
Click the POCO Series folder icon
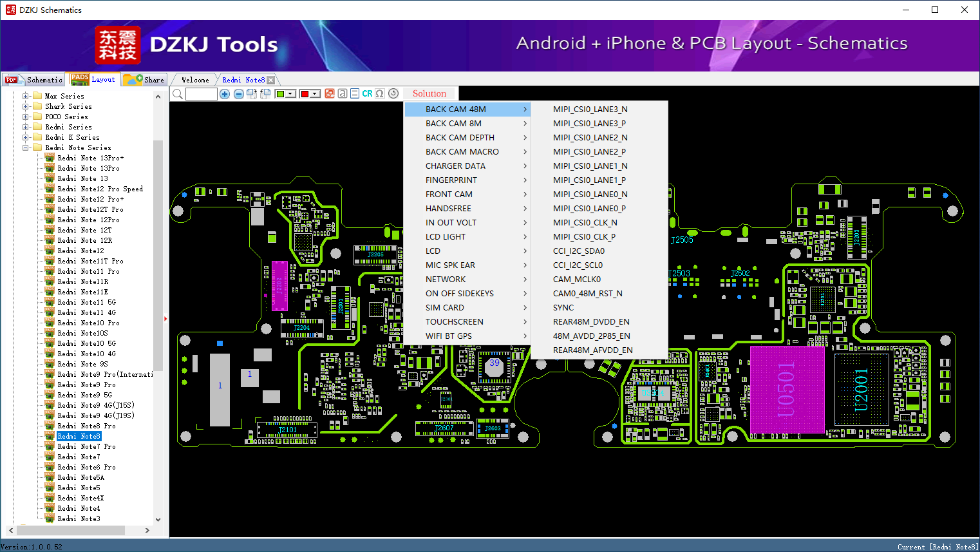click(37, 117)
